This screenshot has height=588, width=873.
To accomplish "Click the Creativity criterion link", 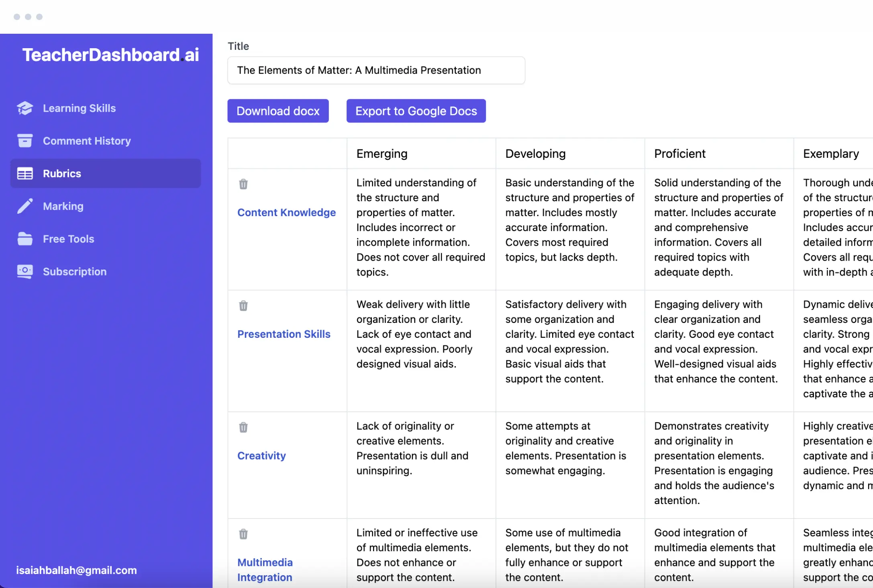I will tap(261, 456).
